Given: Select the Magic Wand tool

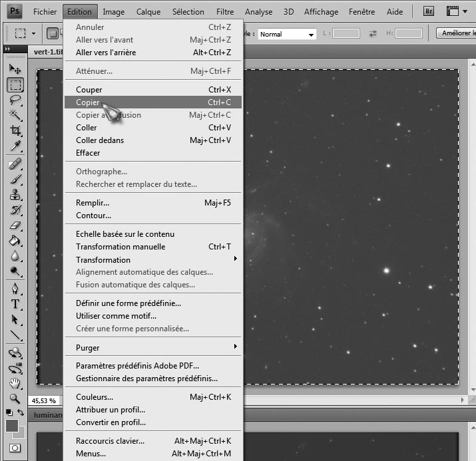Looking at the screenshot, I should pos(15,115).
